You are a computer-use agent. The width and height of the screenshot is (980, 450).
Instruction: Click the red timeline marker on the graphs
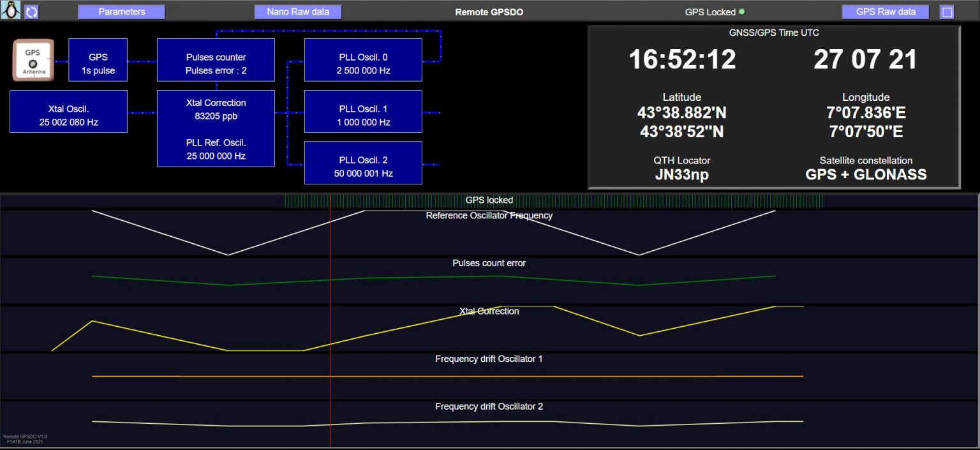[x=330, y=319]
